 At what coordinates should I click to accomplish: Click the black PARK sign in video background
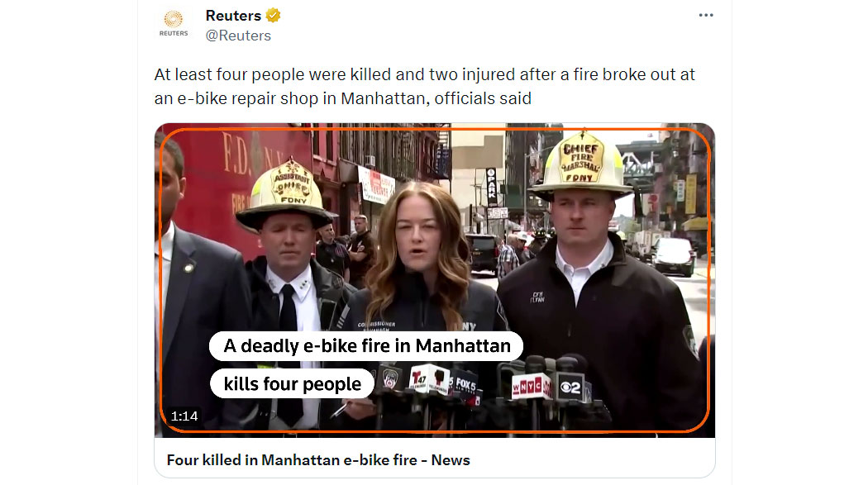[491, 187]
